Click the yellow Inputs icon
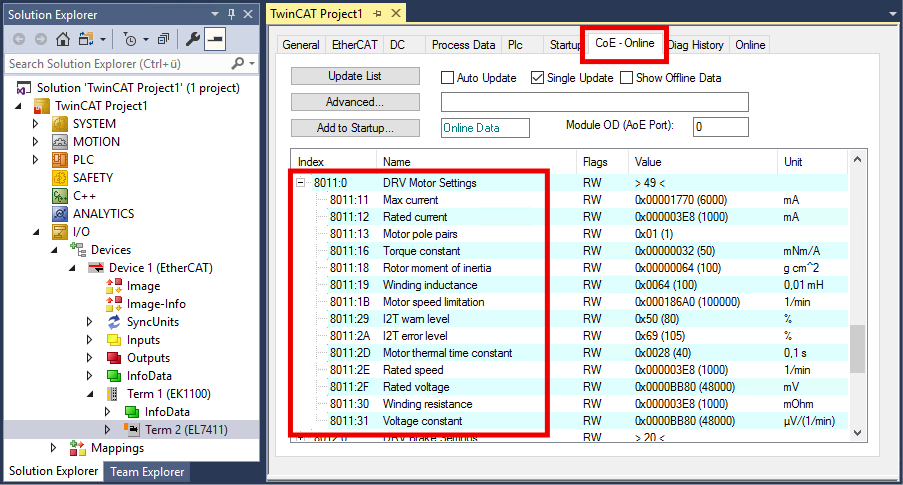 coord(114,340)
